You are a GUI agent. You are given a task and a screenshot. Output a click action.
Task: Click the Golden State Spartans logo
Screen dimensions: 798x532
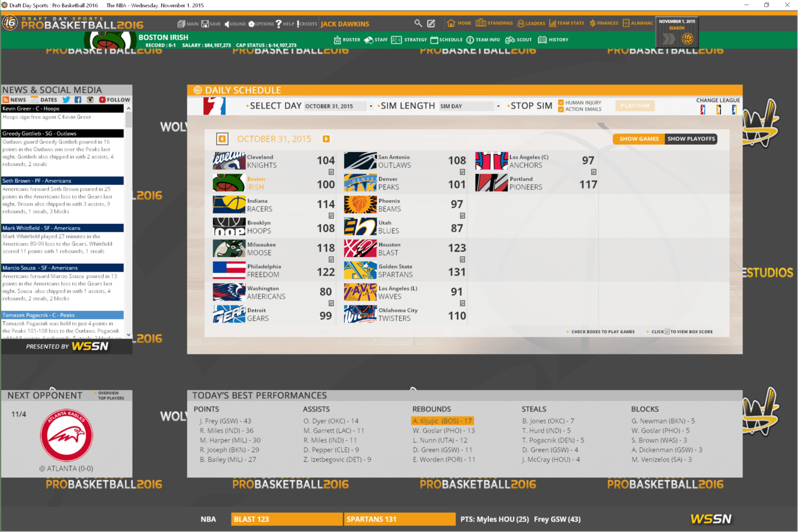point(360,270)
